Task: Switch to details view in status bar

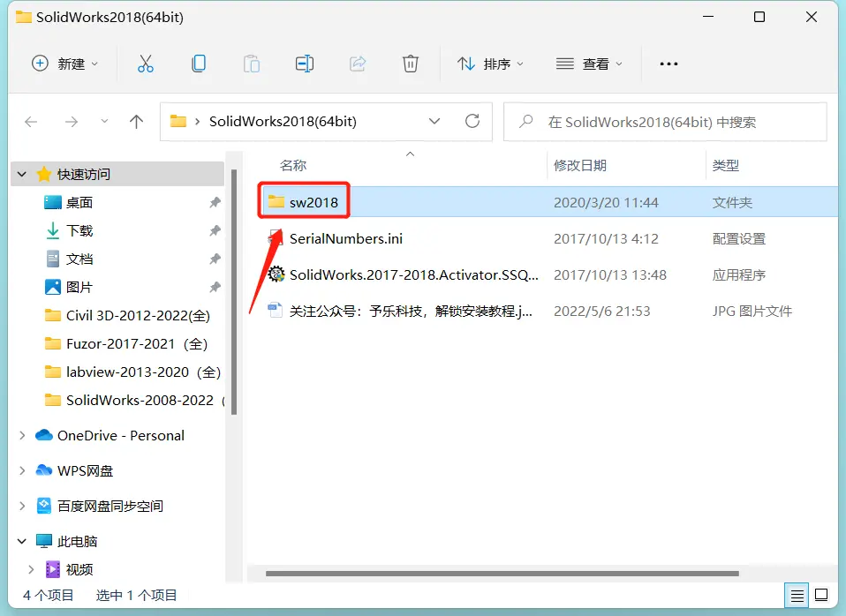Action: 797,596
